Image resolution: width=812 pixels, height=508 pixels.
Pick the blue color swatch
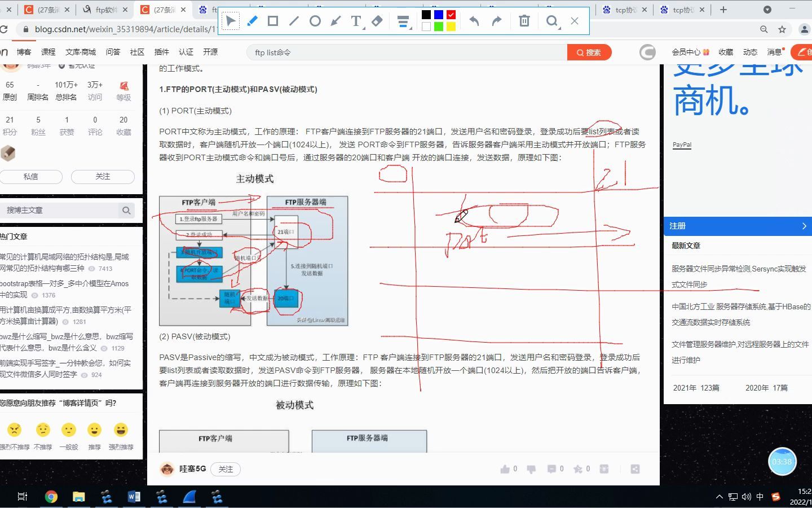tap(439, 15)
